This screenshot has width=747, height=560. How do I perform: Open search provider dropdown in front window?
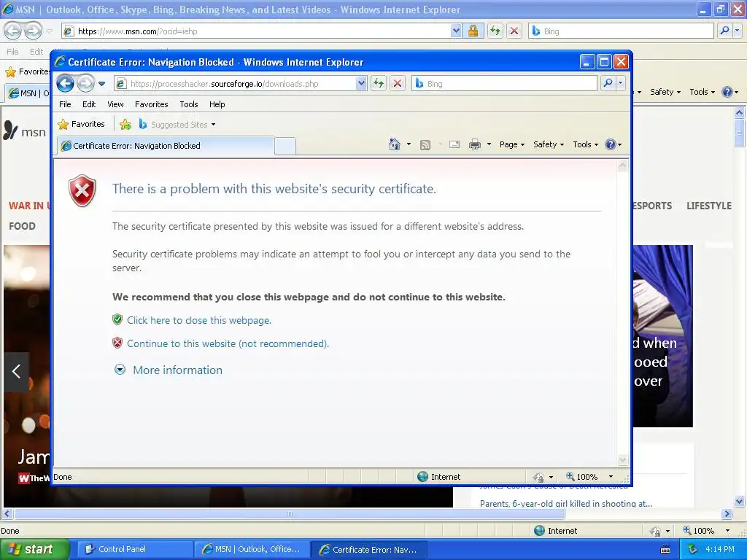pos(620,83)
